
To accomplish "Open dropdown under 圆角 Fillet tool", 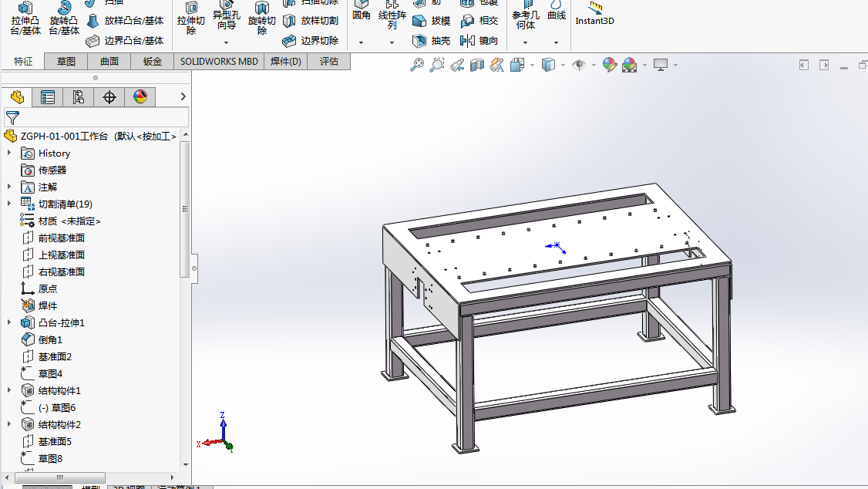I will coord(361,42).
